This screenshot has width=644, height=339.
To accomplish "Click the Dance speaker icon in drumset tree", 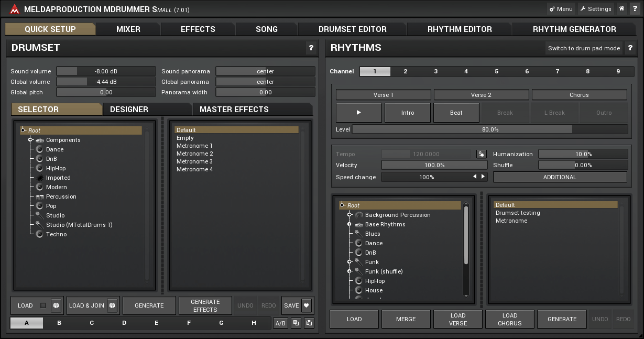I will (40, 149).
